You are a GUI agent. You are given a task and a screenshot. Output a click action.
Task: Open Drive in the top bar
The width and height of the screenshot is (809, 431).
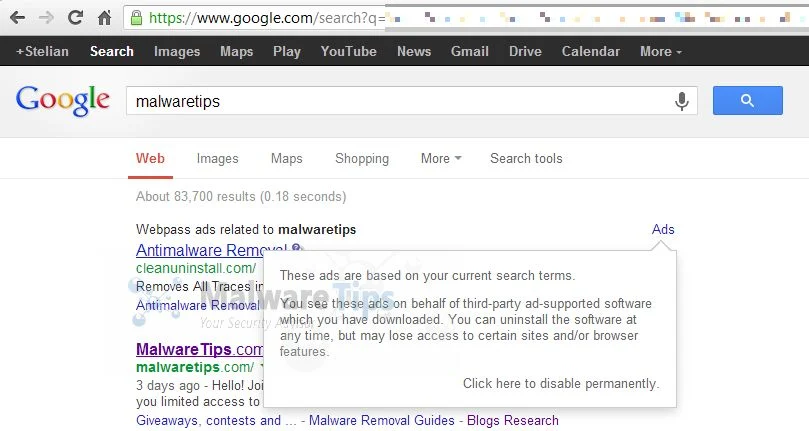click(x=525, y=51)
